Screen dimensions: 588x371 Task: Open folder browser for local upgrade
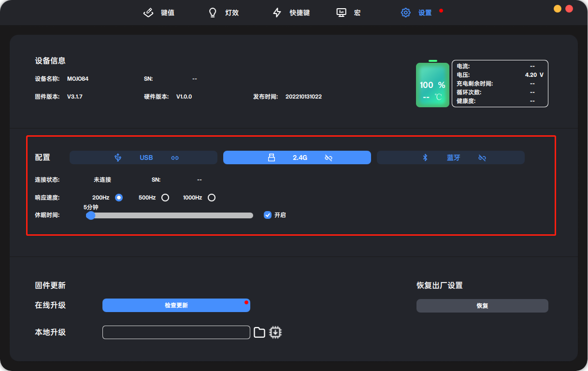point(259,332)
